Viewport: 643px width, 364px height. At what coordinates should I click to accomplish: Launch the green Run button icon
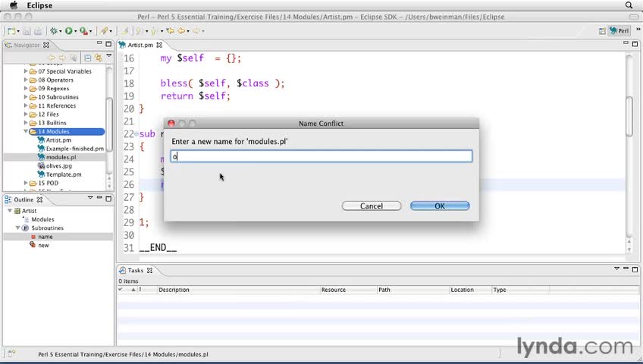pos(68,31)
